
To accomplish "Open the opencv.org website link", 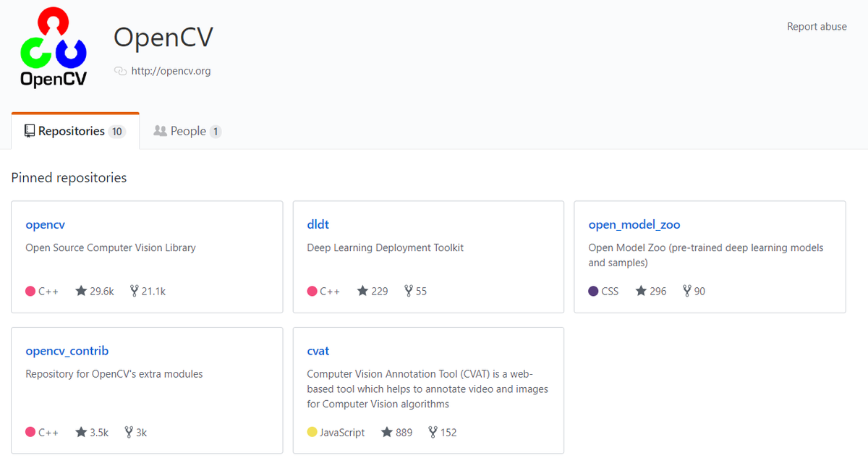I will coord(171,71).
